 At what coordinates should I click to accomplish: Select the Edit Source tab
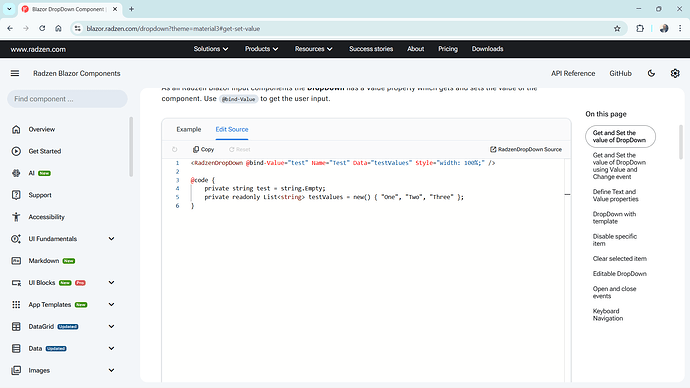(232, 129)
